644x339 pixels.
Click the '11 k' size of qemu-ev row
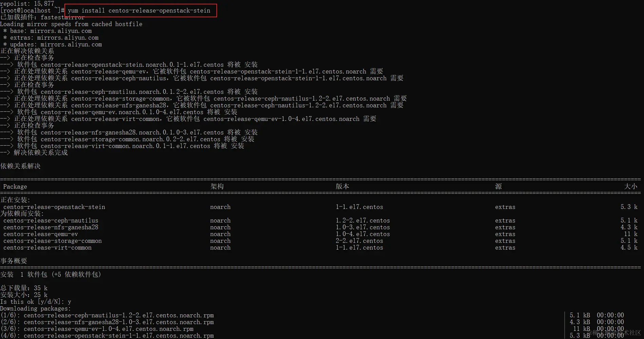click(x=631, y=234)
